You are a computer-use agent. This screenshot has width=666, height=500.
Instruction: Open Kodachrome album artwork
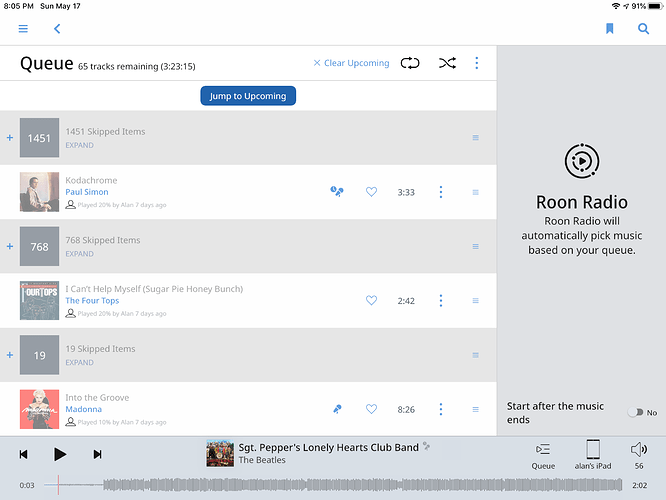coord(40,192)
